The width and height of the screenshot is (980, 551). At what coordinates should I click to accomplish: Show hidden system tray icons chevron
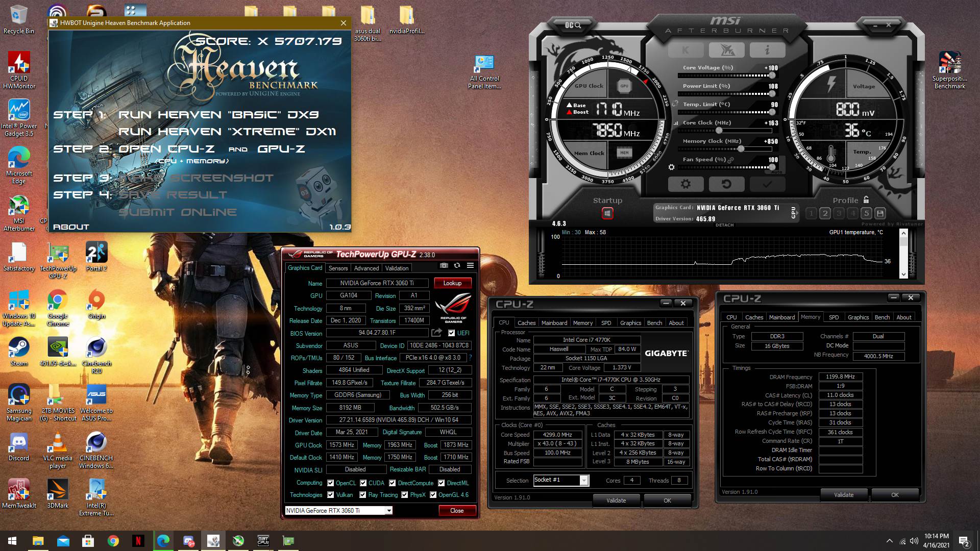tap(890, 541)
